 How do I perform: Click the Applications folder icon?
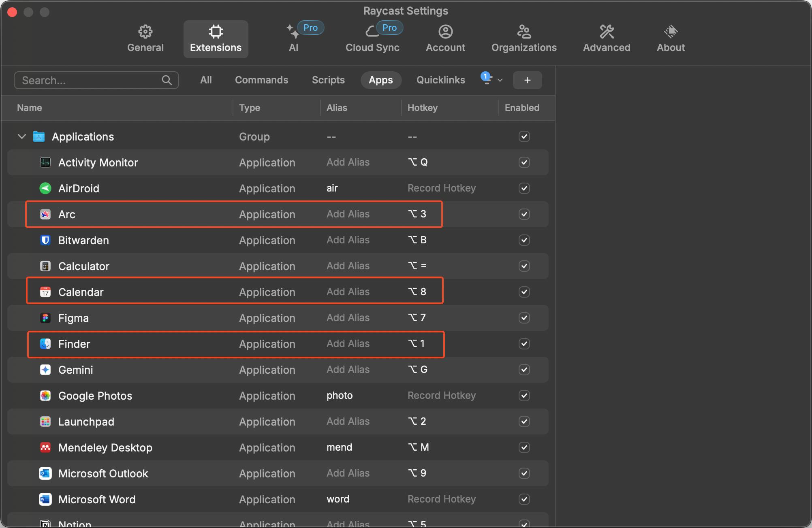point(39,136)
